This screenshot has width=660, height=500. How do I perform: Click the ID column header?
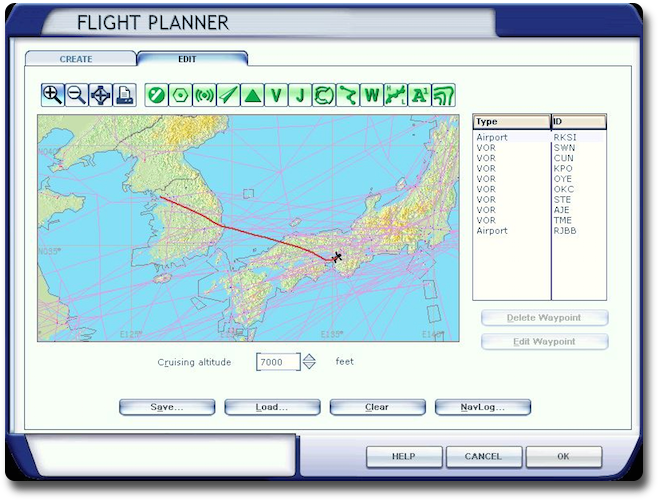pyautogui.click(x=579, y=122)
